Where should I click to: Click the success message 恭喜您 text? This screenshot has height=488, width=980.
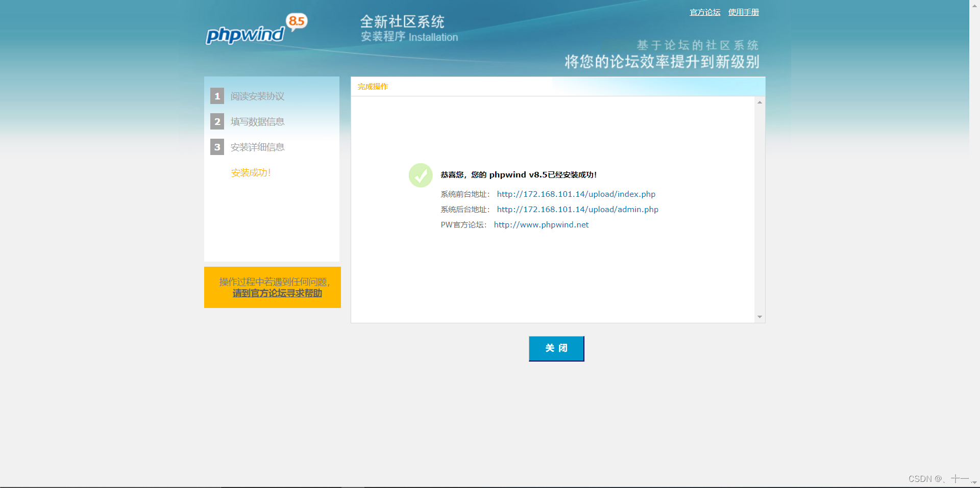(519, 175)
